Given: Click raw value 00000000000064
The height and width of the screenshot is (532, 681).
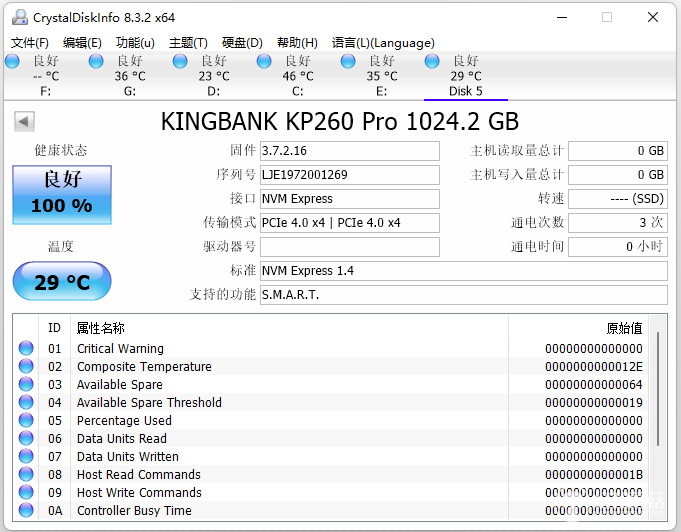Looking at the screenshot, I should tap(594, 384).
